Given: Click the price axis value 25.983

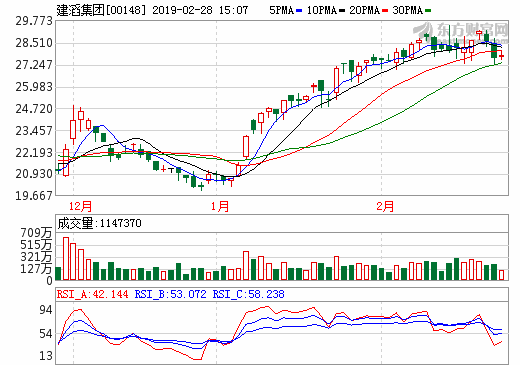Looking at the screenshot, I should click(x=34, y=87).
